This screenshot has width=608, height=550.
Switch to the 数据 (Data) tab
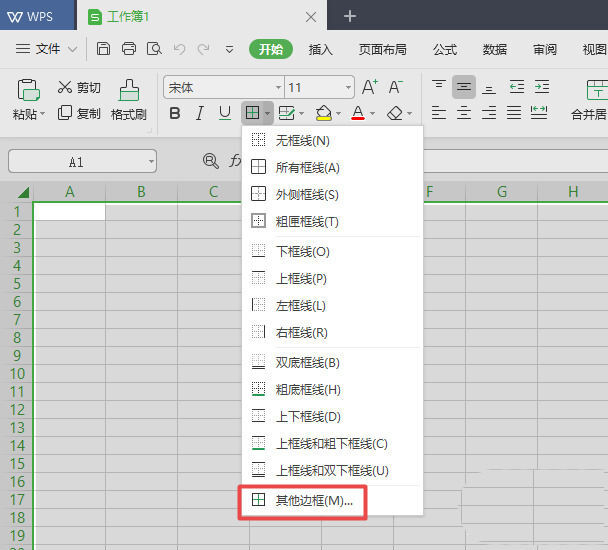(x=494, y=50)
